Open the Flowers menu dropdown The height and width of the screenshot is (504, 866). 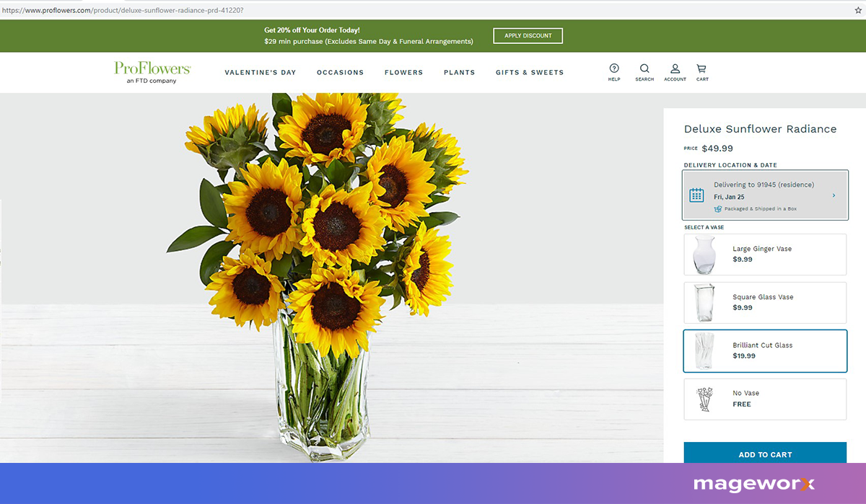tap(403, 72)
